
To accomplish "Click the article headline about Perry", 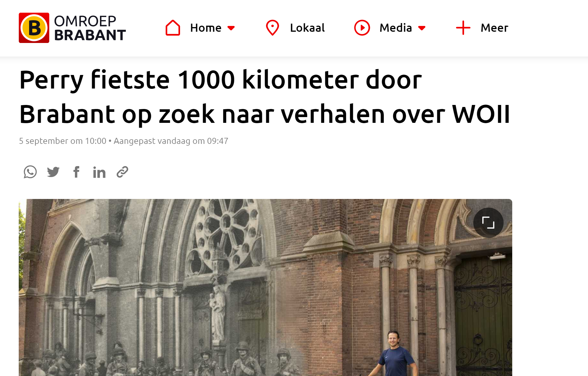I will pyautogui.click(x=264, y=97).
